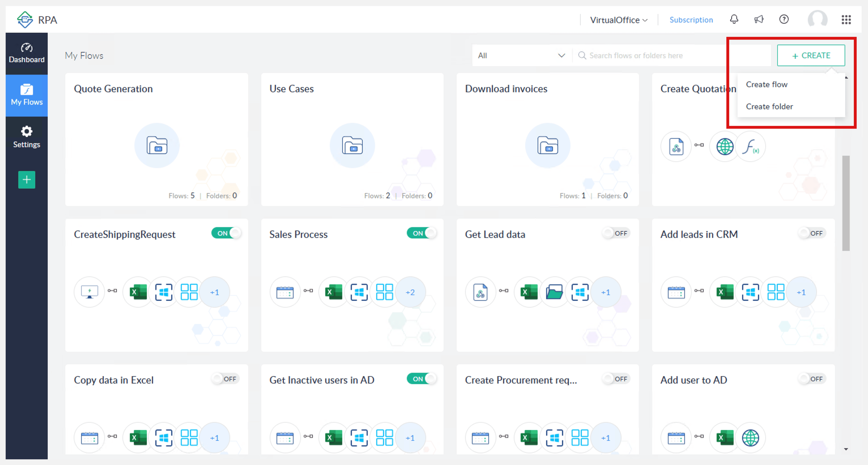Select Create folder menu option
Image resolution: width=868 pixels, height=465 pixels.
[x=769, y=107]
